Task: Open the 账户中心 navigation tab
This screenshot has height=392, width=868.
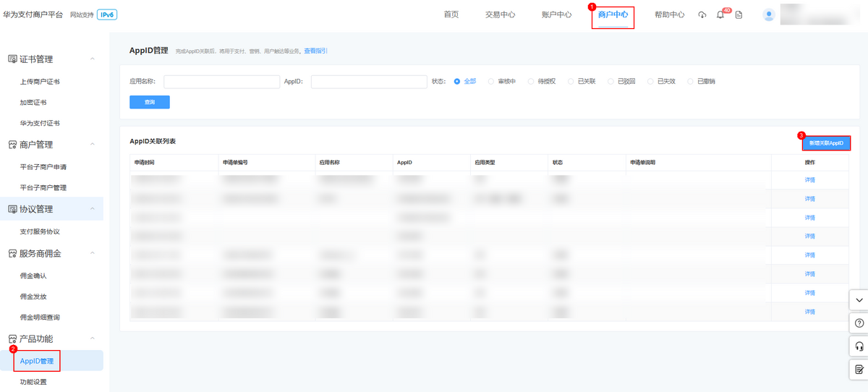Action: tap(556, 14)
